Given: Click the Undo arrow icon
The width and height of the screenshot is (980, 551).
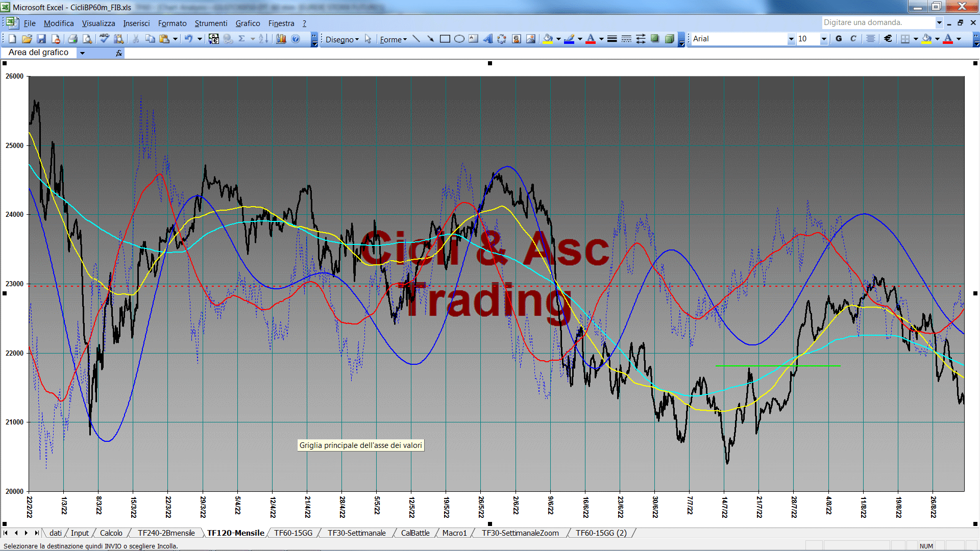Looking at the screenshot, I should (x=188, y=39).
